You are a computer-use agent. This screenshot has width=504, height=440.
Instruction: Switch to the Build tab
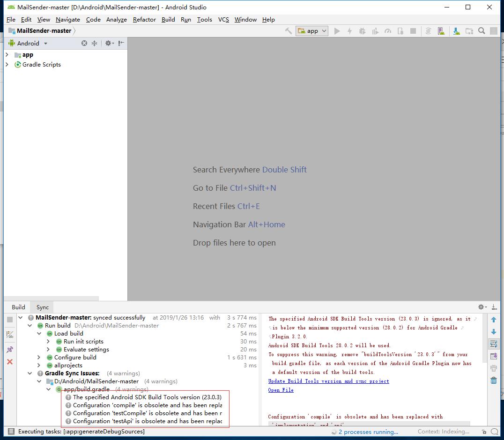18,307
